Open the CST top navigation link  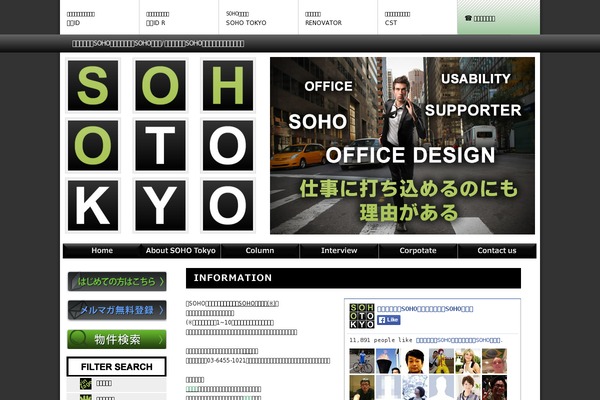417,17
